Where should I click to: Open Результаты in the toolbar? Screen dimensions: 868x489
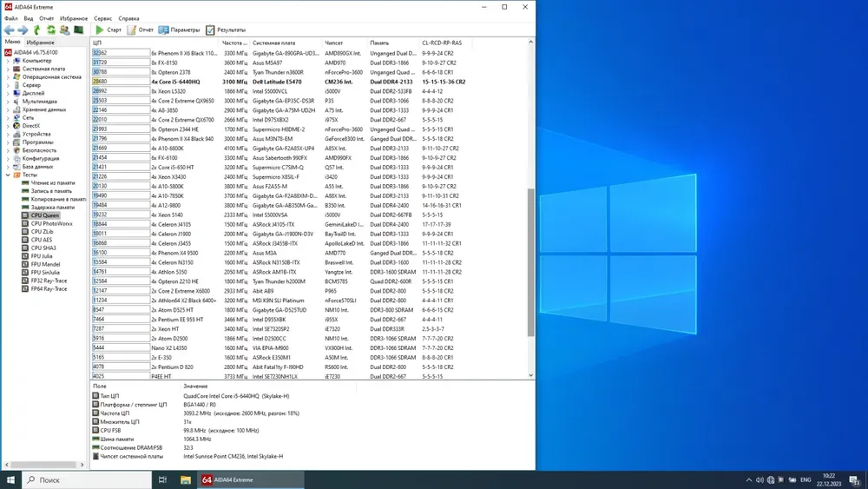[226, 30]
